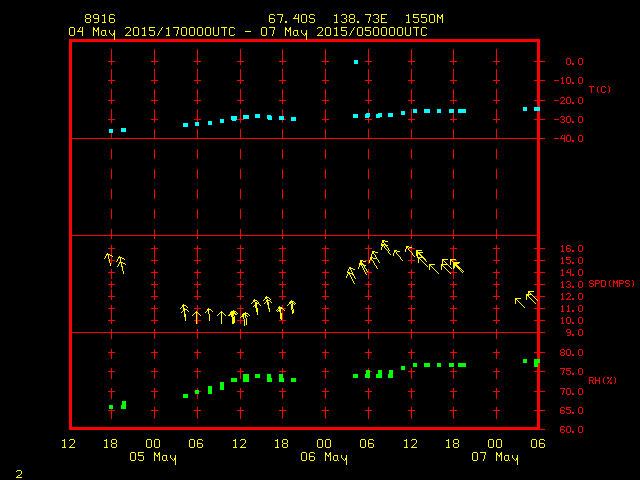Click the frame number 2 in bottom corner
Viewport: 640px width, 480px height.
pyautogui.click(x=18, y=472)
